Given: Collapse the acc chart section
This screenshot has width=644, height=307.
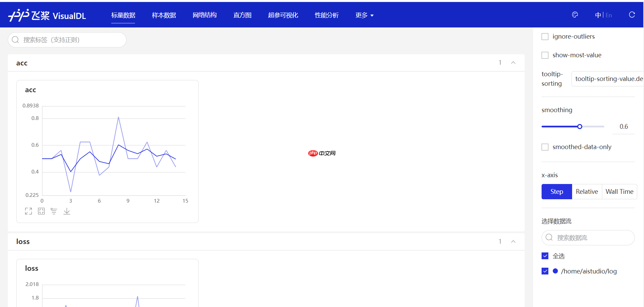Looking at the screenshot, I should coord(513,62).
